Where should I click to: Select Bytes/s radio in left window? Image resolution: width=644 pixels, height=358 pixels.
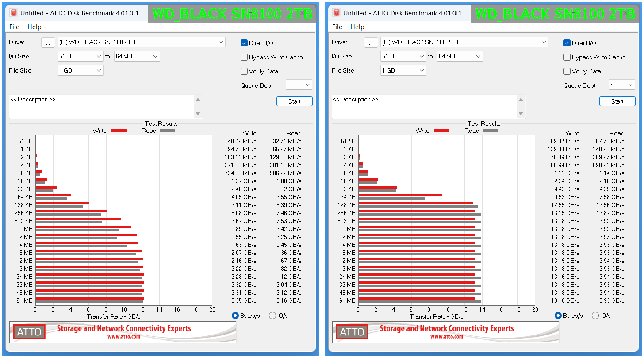[235, 316]
